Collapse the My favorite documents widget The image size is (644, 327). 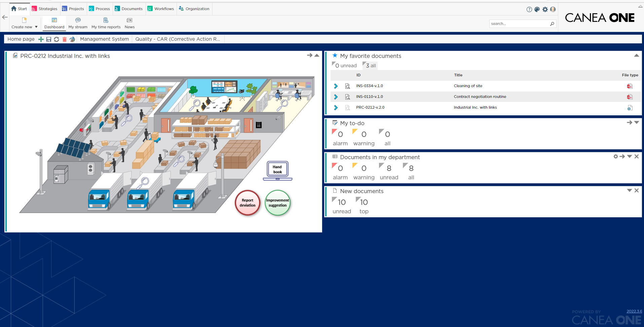(x=637, y=55)
